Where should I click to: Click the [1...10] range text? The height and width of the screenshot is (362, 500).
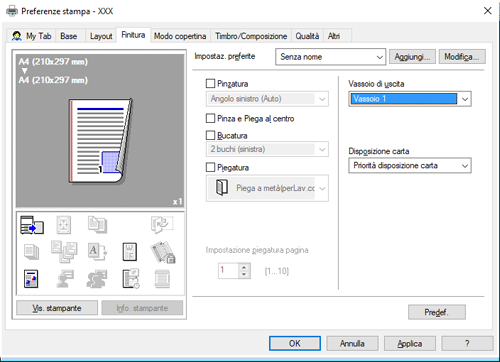point(277,271)
